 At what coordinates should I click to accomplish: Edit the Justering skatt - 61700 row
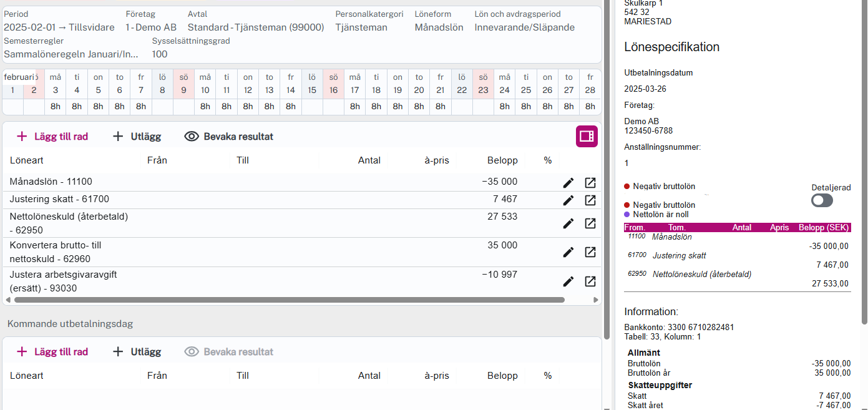click(x=568, y=200)
